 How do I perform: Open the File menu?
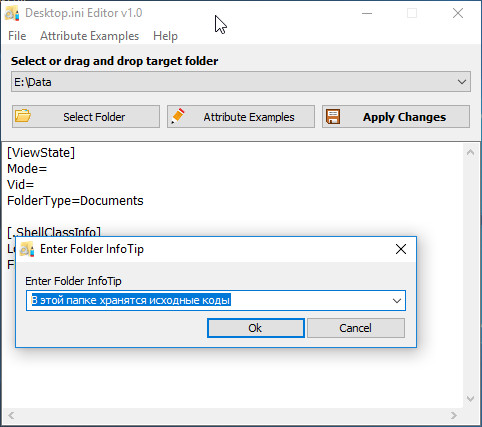click(17, 36)
